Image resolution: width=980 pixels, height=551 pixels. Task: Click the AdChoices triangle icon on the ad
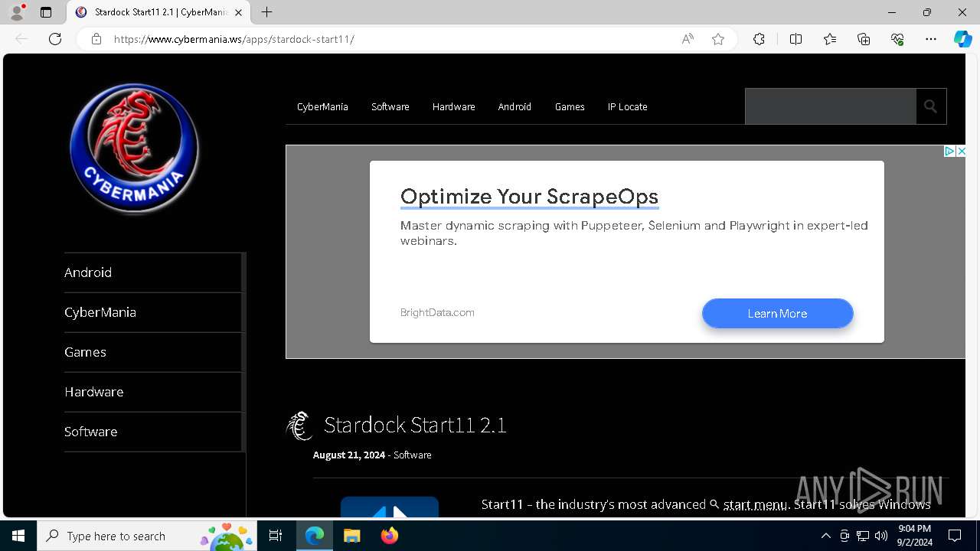point(949,152)
